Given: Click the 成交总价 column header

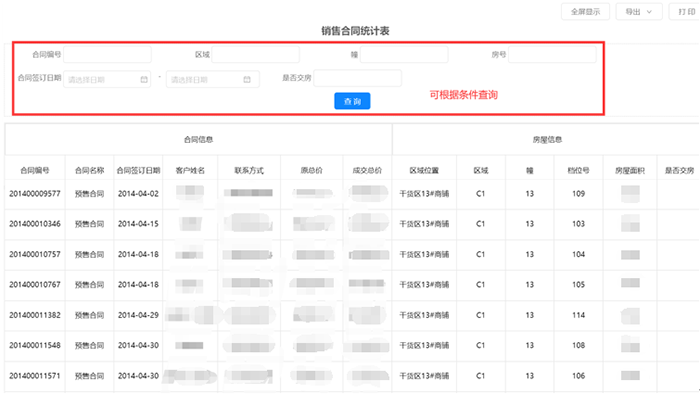Looking at the screenshot, I should (367, 170).
